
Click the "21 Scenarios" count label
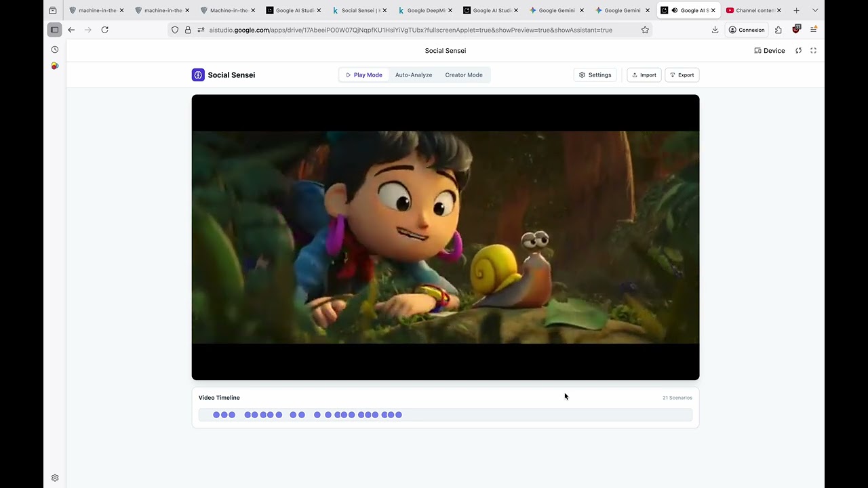(x=677, y=398)
